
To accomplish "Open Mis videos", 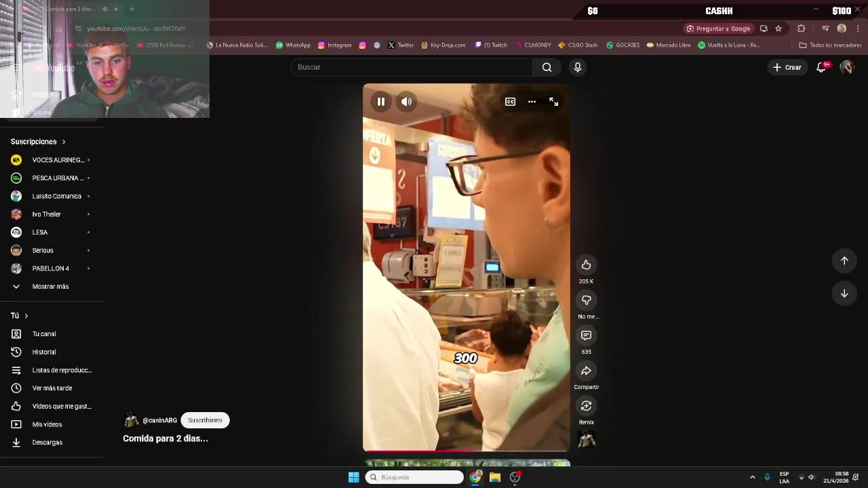I will click(52, 424).
